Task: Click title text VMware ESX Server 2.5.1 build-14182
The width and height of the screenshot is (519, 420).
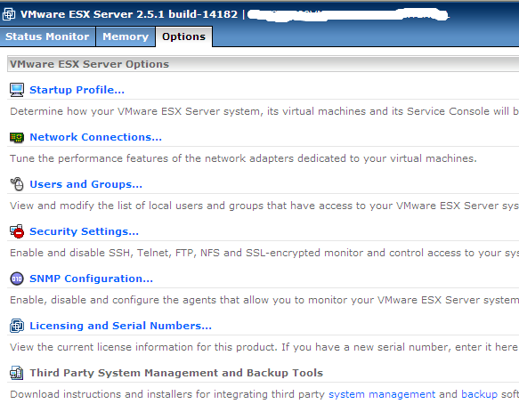Action: 129,14
